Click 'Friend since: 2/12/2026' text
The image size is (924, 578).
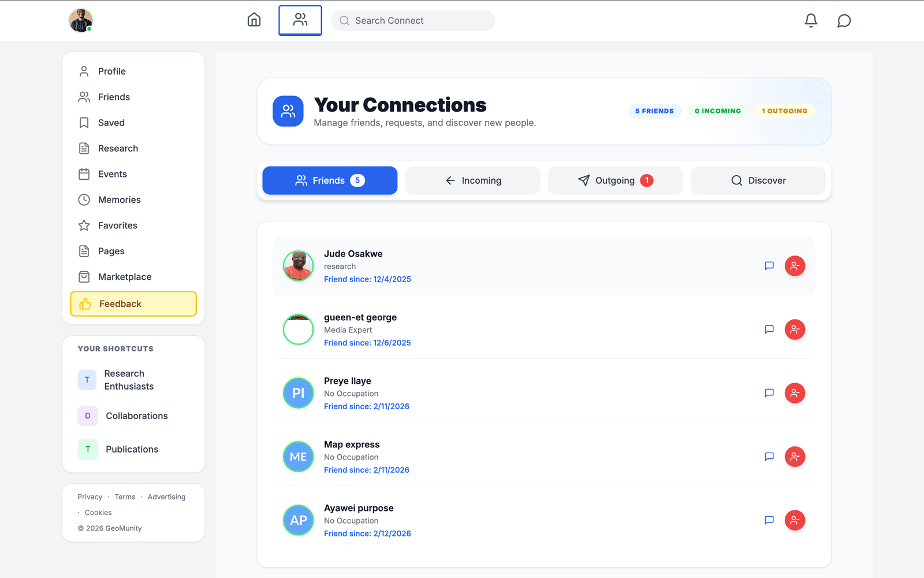[x=367, y=533]
